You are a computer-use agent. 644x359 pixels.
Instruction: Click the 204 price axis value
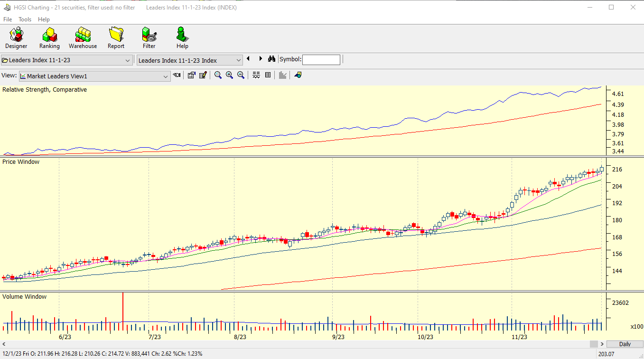(617, 186)
